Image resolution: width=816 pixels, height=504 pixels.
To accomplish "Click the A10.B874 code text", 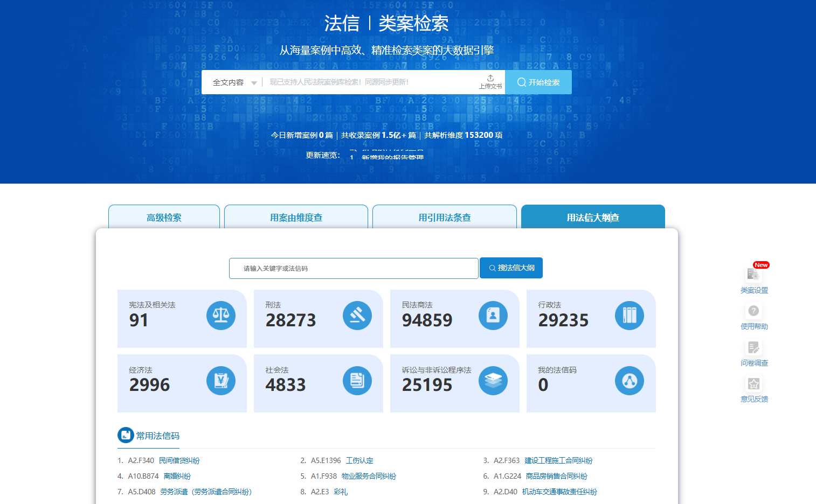I will coord(143,476).
